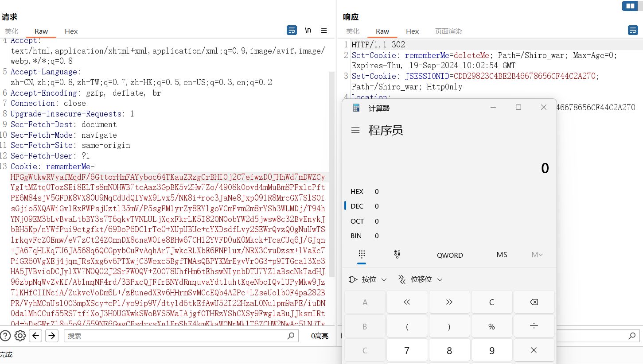Minimize the Calculator window
Screen dimensions: 643x364
coord(493,107)
